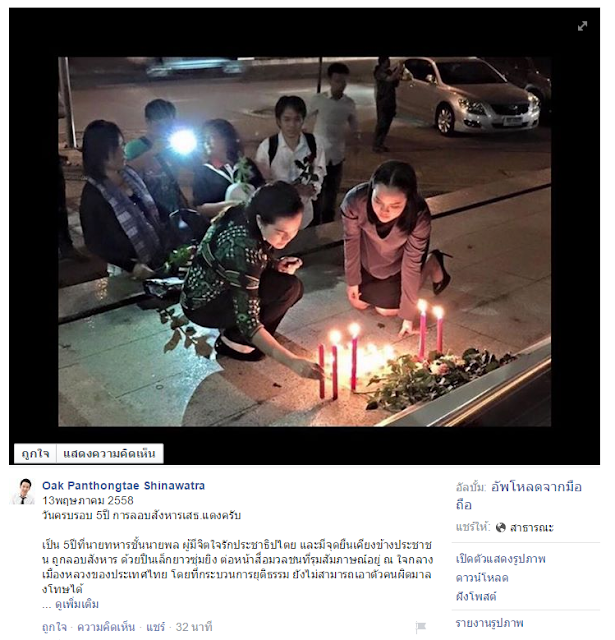Expand post text with ดูเพิ่มเติม
Viewport: 615px width, 640px height.
[77, 604]
